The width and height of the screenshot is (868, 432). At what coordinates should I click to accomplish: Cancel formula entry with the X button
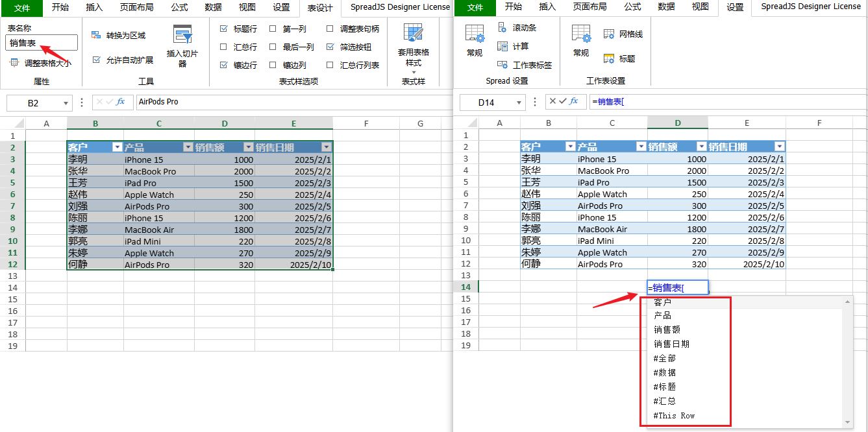coord(552,101)
